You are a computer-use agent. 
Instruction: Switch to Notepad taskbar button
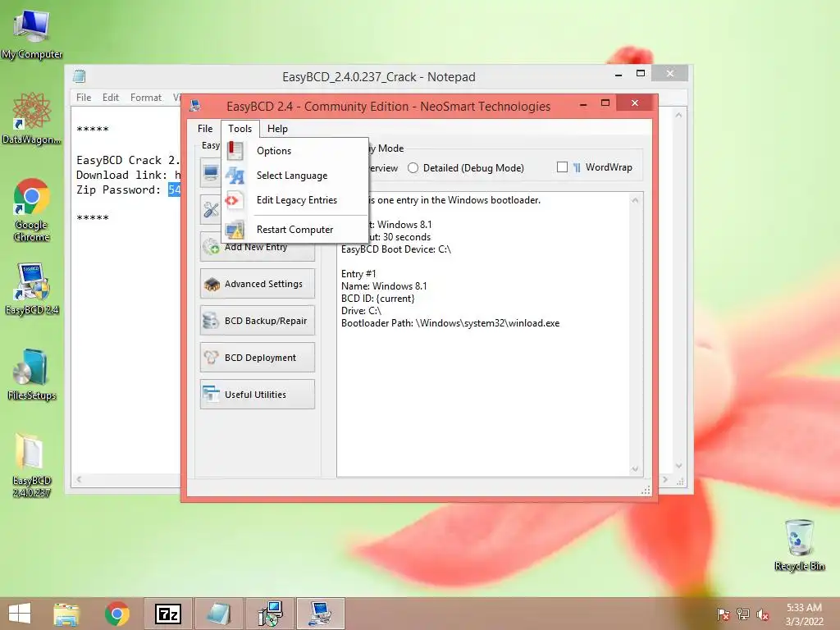click(218, 614)
